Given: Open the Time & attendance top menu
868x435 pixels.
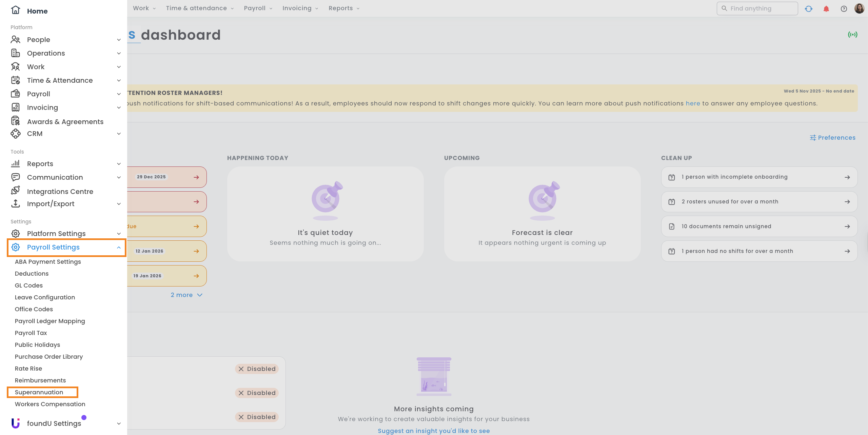Looking at the screenshot, I should tap(199, 8).
